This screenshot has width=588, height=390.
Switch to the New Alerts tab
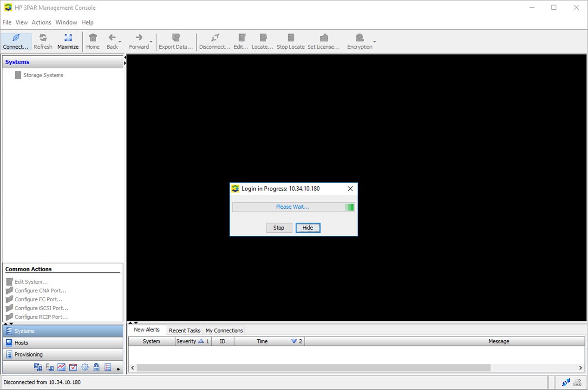tap(147, 330)
